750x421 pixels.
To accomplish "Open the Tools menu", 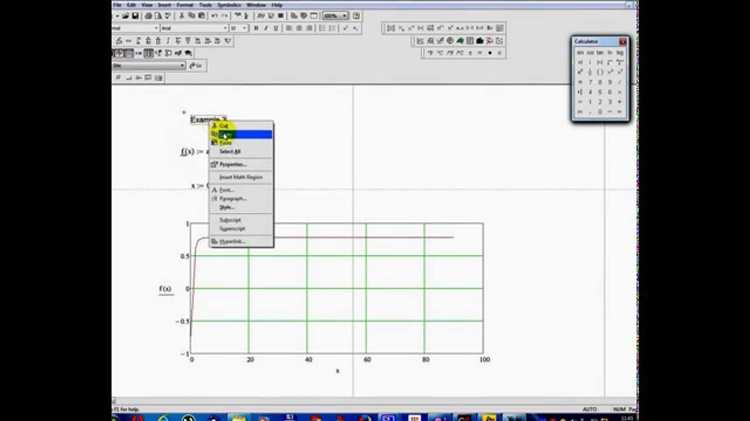I will pyautogui.click(x=206, y=5).
